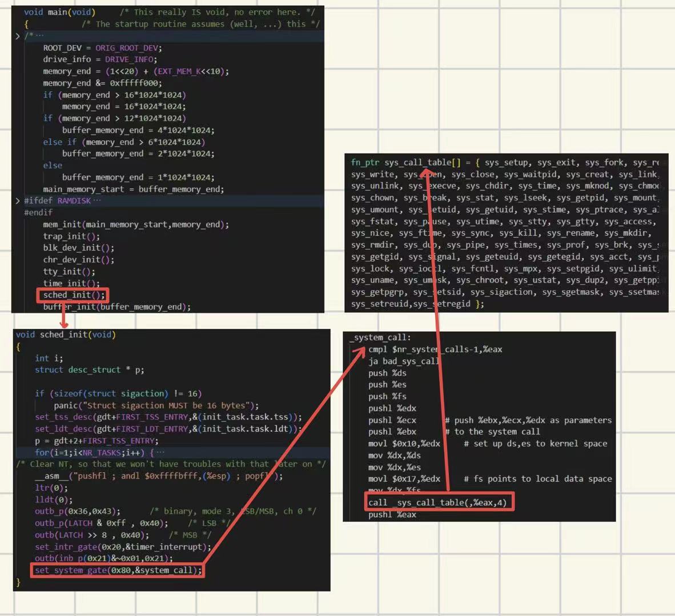This screenshot has width=675, height=616.
Task: Click the if (memory_end > 16*1024*1024) condition
Action: pos(115,95)
